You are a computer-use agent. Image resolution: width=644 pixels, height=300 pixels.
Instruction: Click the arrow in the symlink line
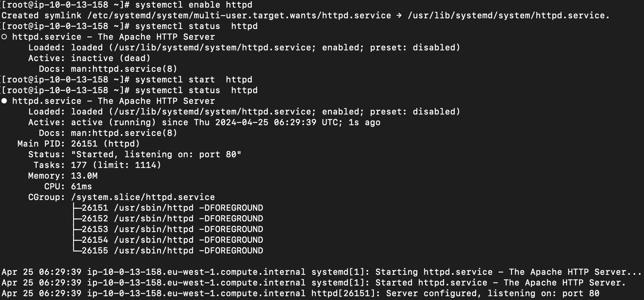click(399, 16)
